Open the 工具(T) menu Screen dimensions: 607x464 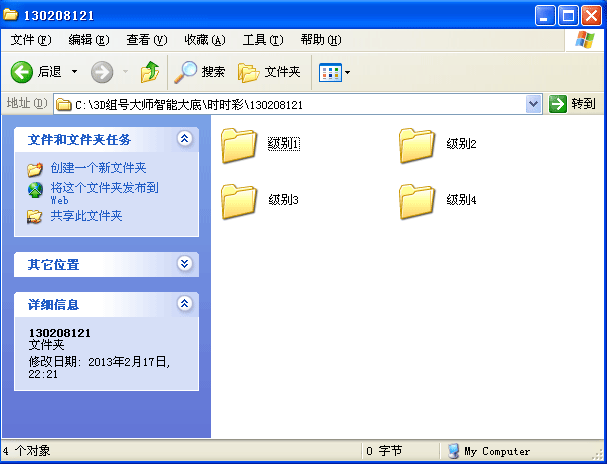261,40
